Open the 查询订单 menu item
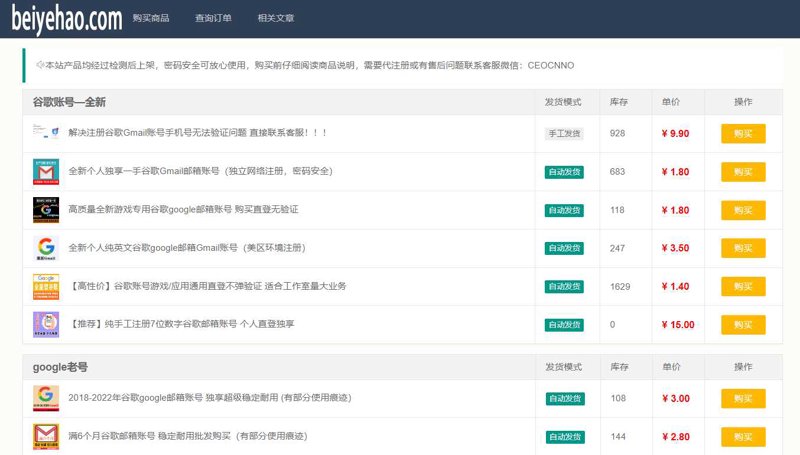This screenshot has width=800, height=455. 213,18
